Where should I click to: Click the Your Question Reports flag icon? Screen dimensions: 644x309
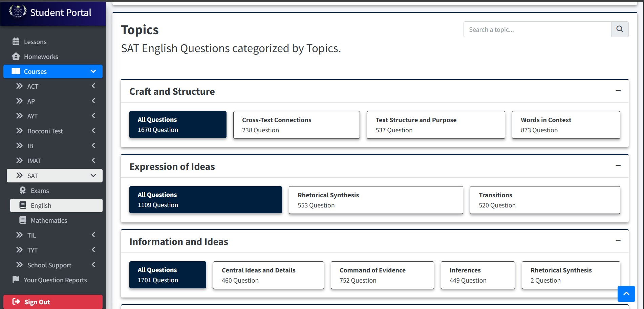16,280
